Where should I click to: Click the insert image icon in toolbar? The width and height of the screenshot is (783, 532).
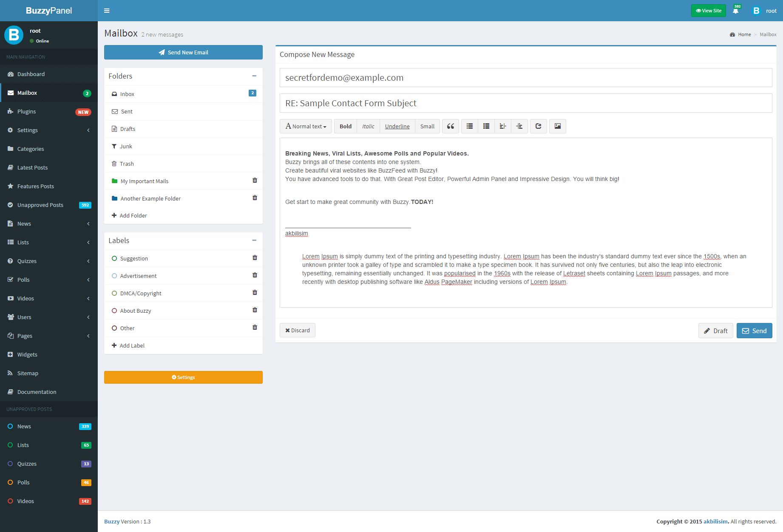tap(557, 126)
